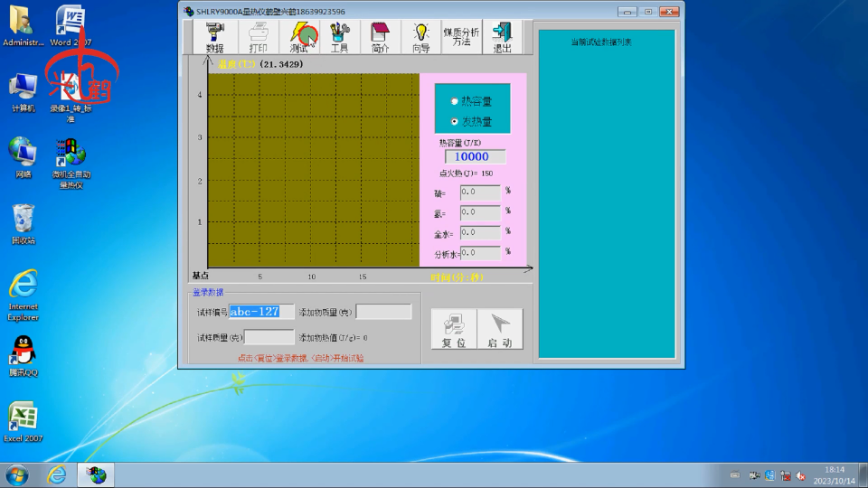Click the 热容量 value field showing 10000

tap(475, 156)
